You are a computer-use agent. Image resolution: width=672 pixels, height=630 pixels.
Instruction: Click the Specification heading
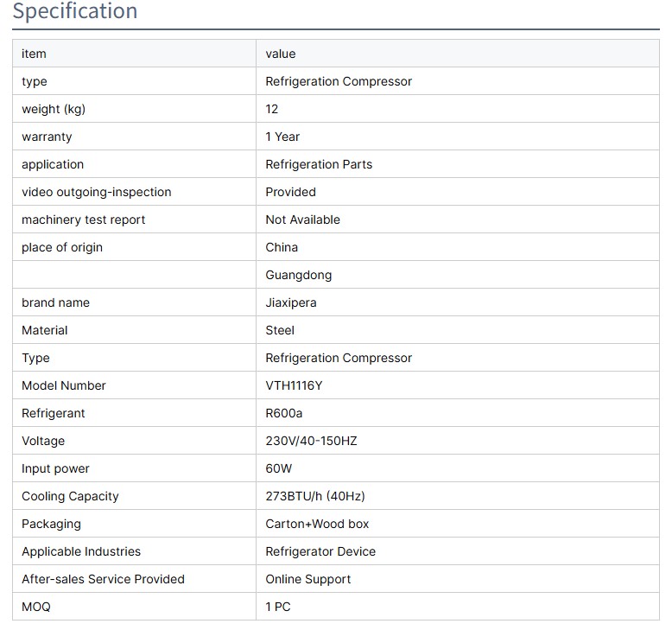coord(75,12)
